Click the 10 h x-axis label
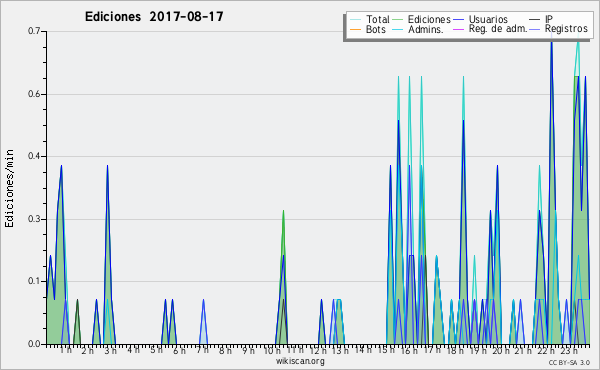The height and width of the screenshot is (370, 600). coord(272,350)
